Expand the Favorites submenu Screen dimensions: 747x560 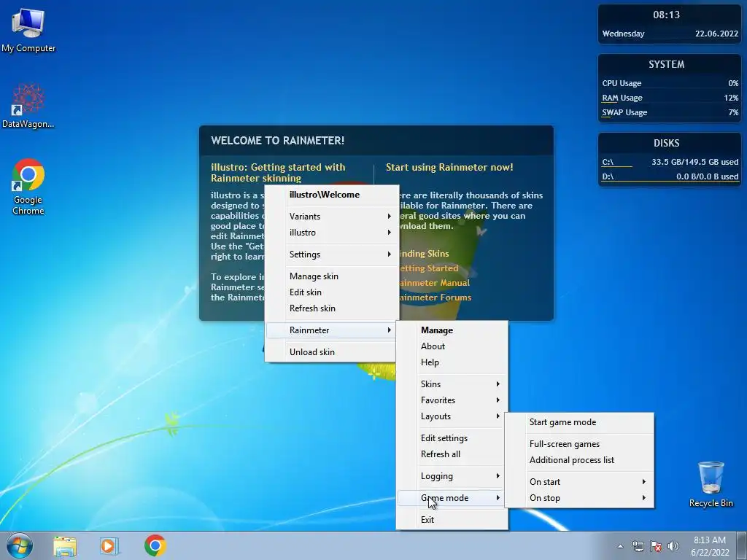coord(452,400)
